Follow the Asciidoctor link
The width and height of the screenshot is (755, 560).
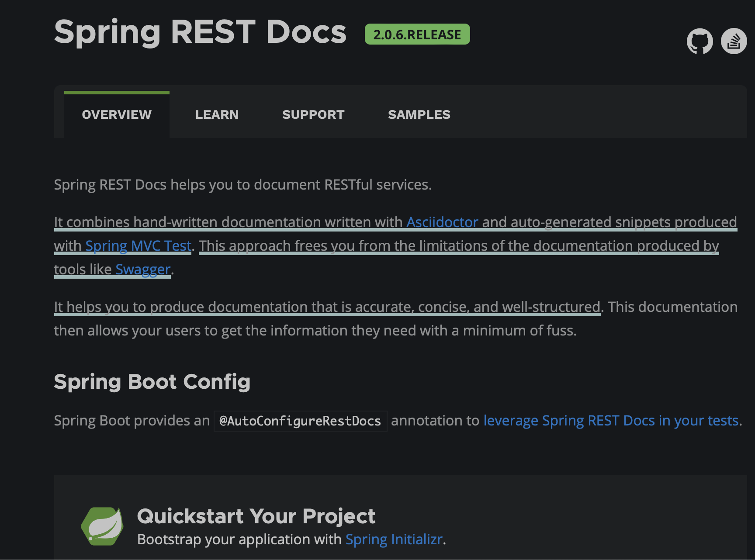click(442, 222)
